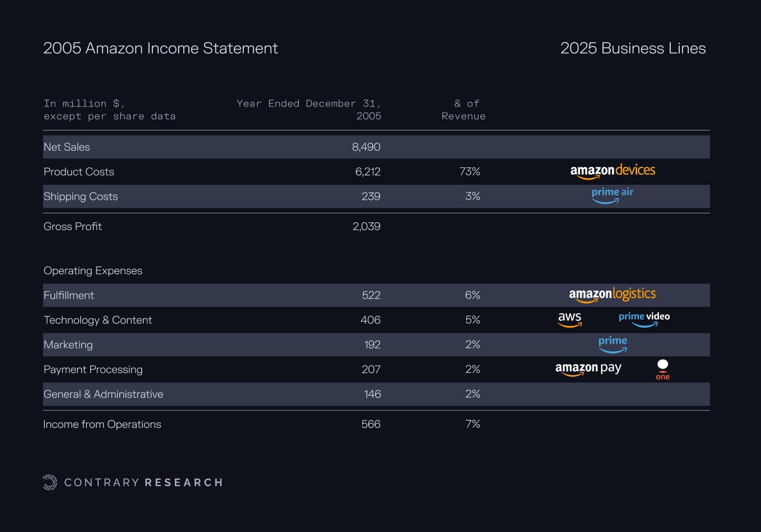Click the 2025 Business Lines heading

[633, 49]
